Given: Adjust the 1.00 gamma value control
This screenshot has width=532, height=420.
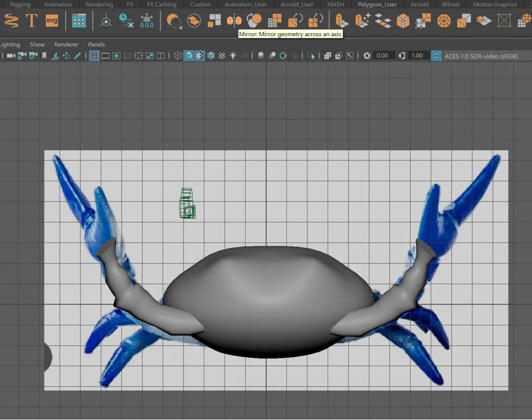Looking at the screenshot, I should click(417, 56).
